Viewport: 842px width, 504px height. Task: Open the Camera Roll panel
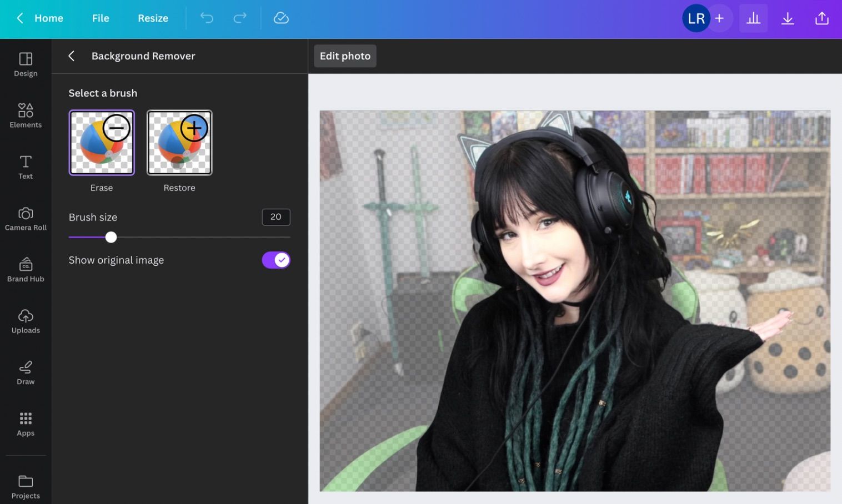click(26, 218)
